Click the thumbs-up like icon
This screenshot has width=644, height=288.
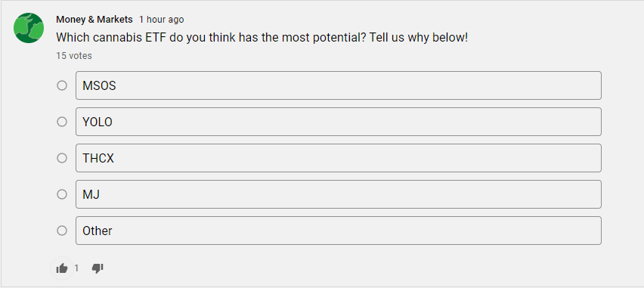pos(62,268)
